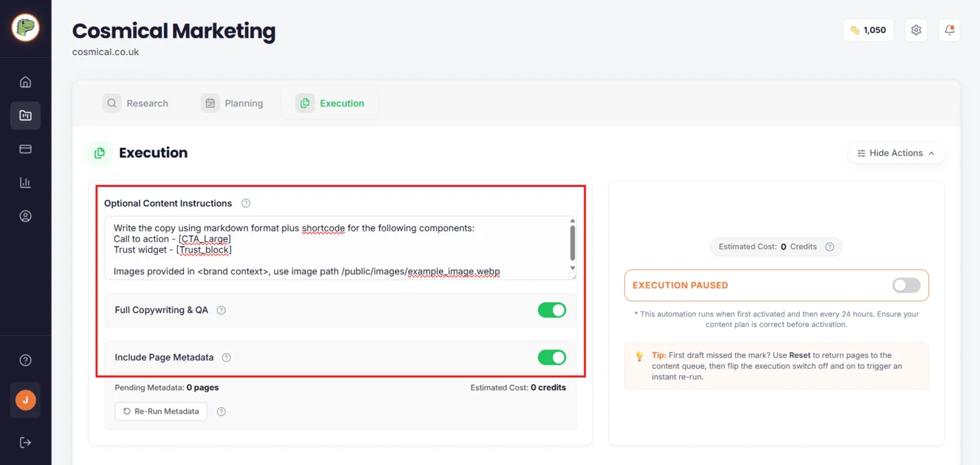Open the account profile sidebar icon
Screen dimensions: 980x465
(x=25, y=216)
